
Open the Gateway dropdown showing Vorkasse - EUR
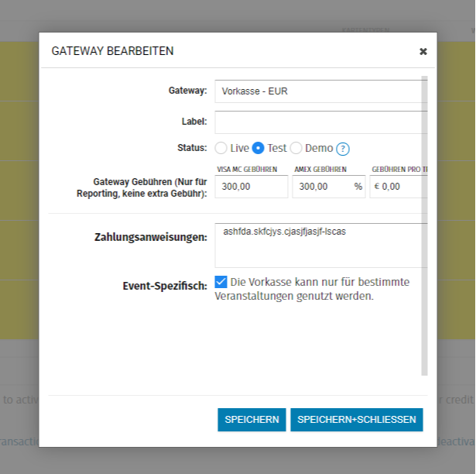coord(319,91)
